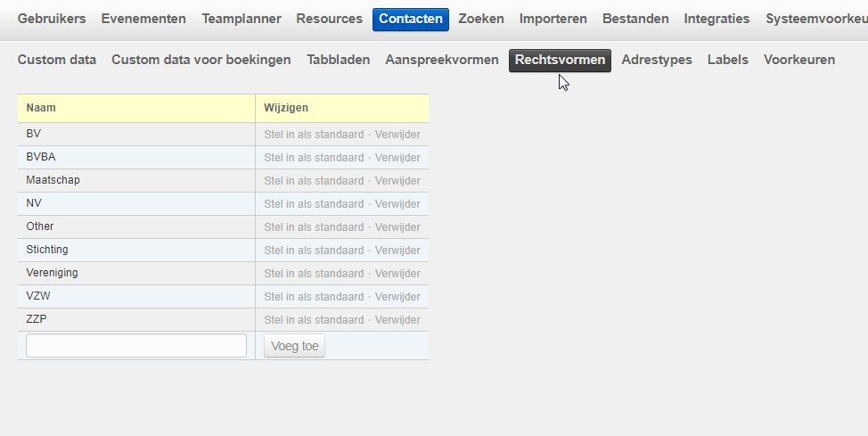Open the Integraties section
This screenshot has width=868, height=436.
pyautogui.click(x=717, y=19)
